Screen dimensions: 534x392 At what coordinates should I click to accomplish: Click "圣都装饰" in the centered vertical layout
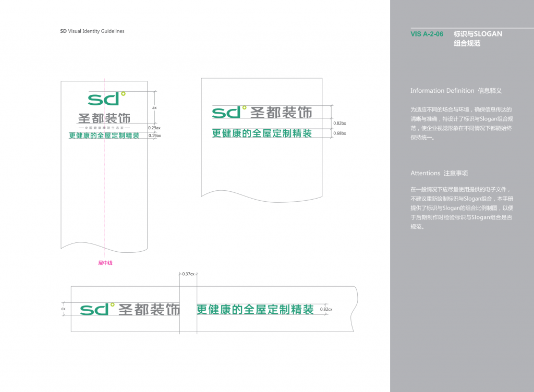104,118
